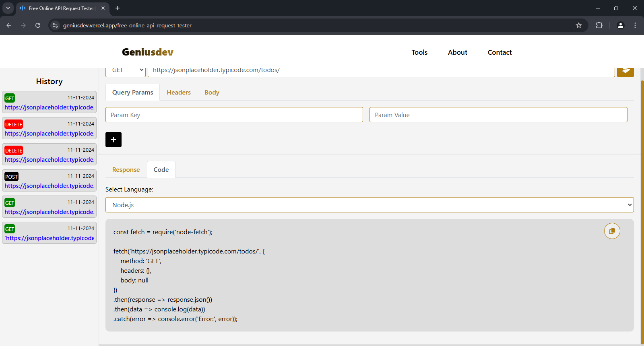Bookmark this page with the star icon
The image size is (644, 346).
click(x=579, y=25)
